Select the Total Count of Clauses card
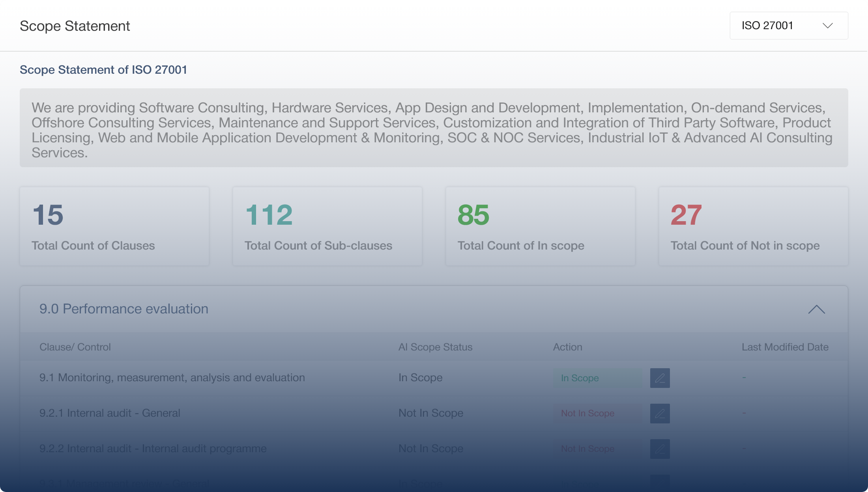The image size is (868, 492). coord(114,226)
